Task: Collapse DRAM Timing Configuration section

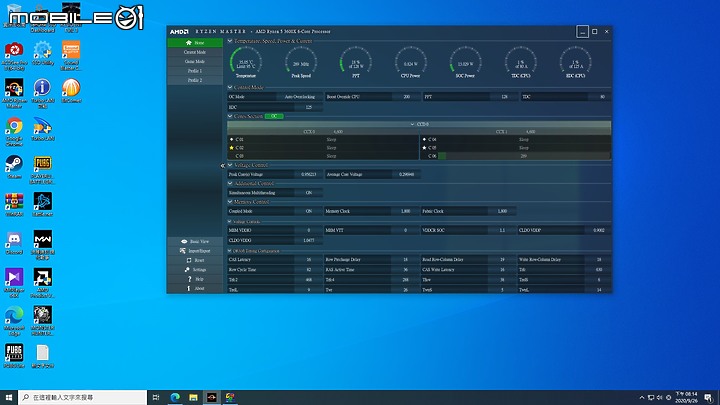Action: [x=230, y=251]
